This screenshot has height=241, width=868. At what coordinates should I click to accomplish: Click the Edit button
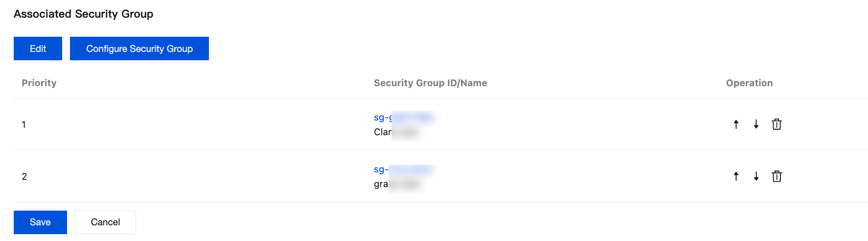point(38,48)
